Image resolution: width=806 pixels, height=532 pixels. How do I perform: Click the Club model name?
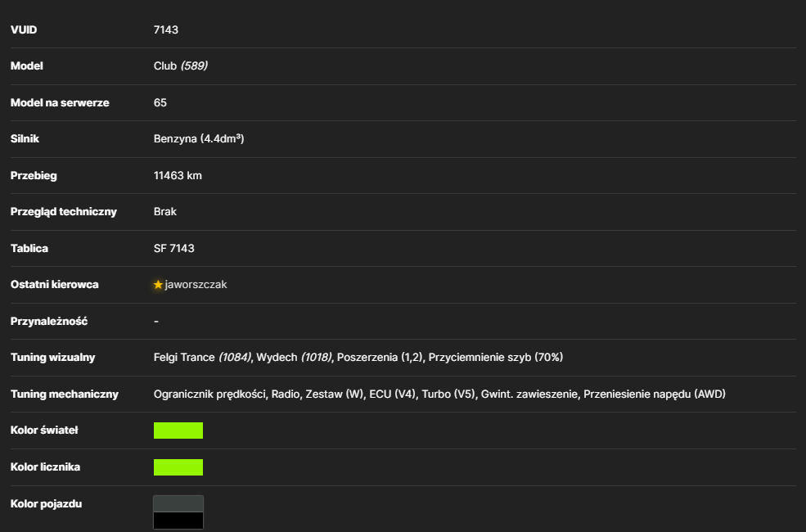(165, 65)
